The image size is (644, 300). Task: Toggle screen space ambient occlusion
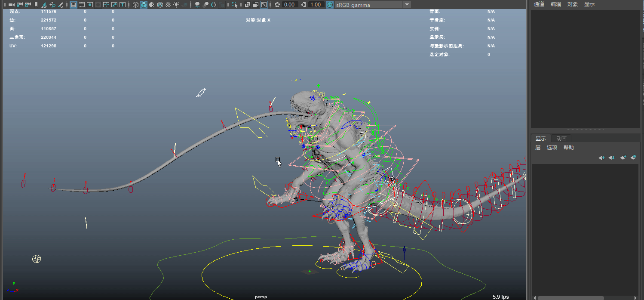197,5
